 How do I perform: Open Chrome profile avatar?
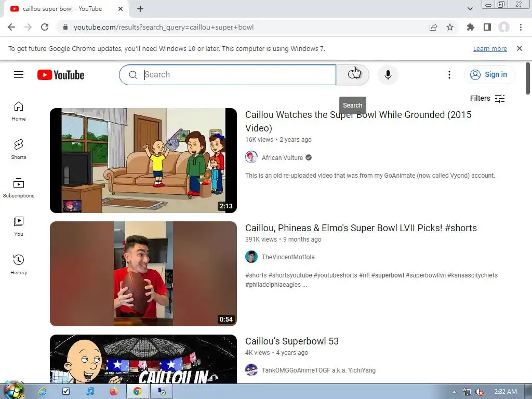[x=504, y=27]
